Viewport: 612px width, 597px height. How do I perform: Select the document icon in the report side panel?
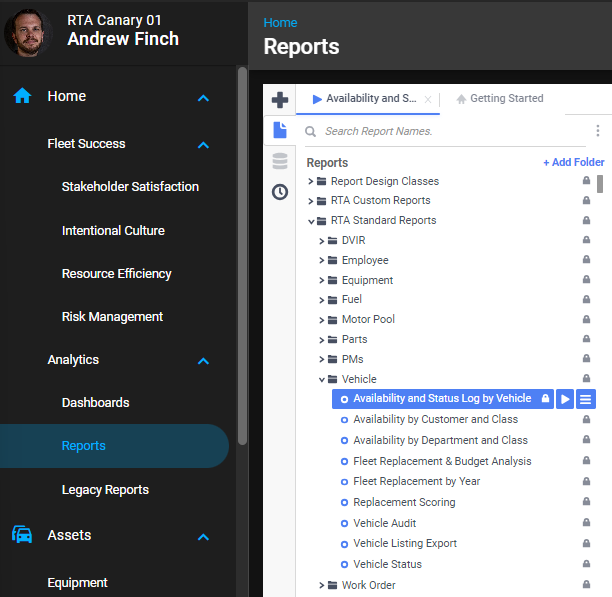point(280,131)
